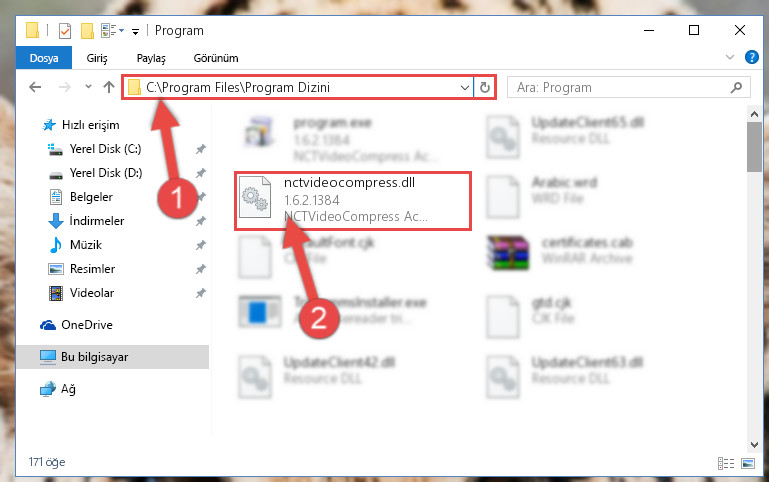This screenshot has width=769, height=482.
Task: Click the up-one-level arrow
Action: tap(109, 87)
